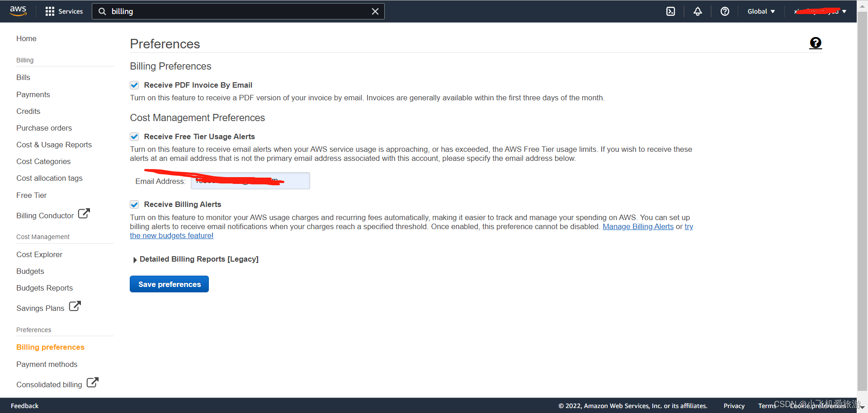Follow the Manage Billing Alerts link
868x413 pixels.
638,226
